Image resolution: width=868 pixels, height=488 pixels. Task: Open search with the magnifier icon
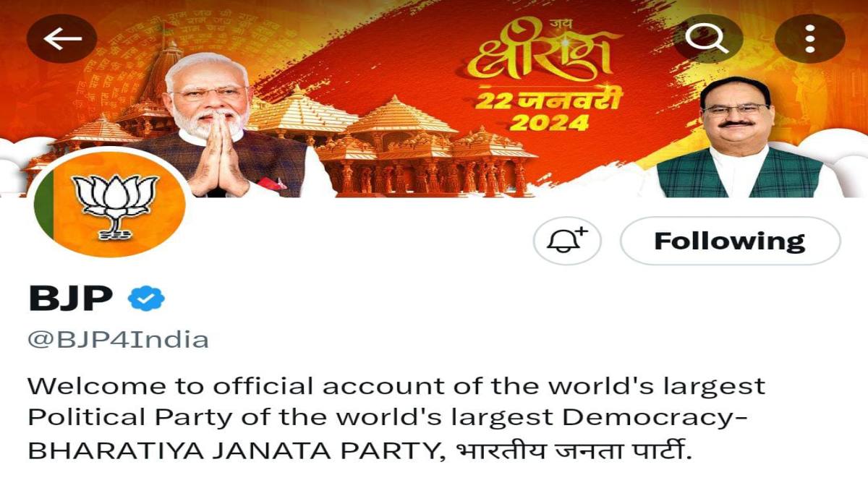[x=706, y=38]
